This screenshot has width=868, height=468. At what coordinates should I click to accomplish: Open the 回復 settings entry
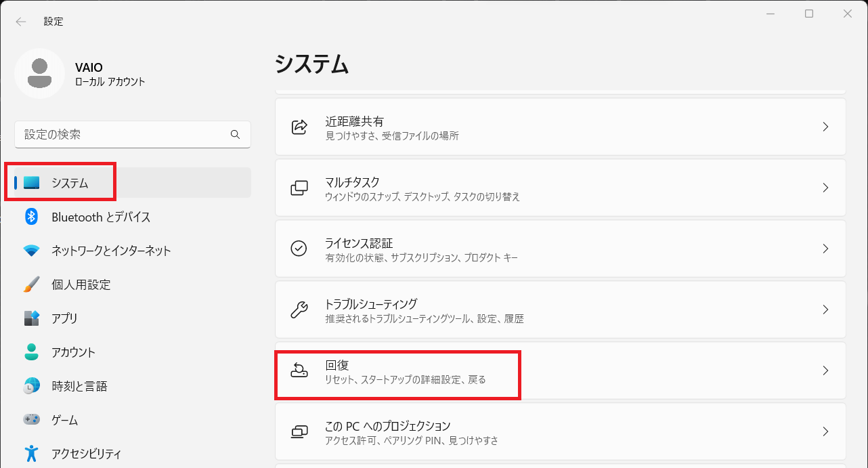[x=561, y=370]
